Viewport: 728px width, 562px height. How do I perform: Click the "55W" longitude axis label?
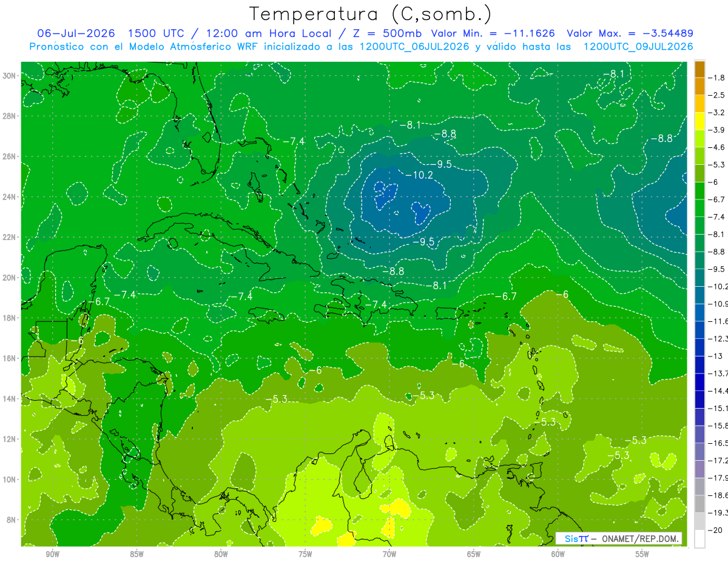pyautogui.click(x=642, y=554)
